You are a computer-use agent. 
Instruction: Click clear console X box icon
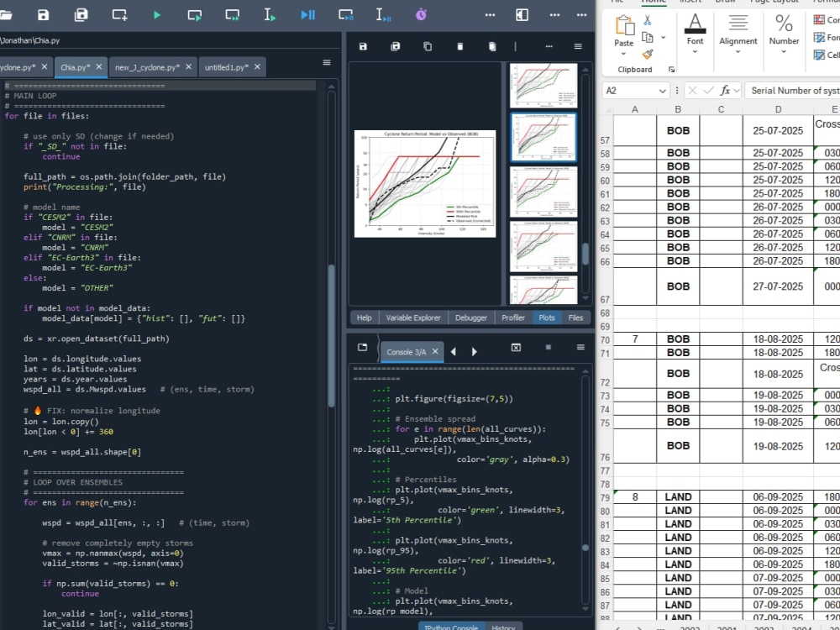point(516,347)
